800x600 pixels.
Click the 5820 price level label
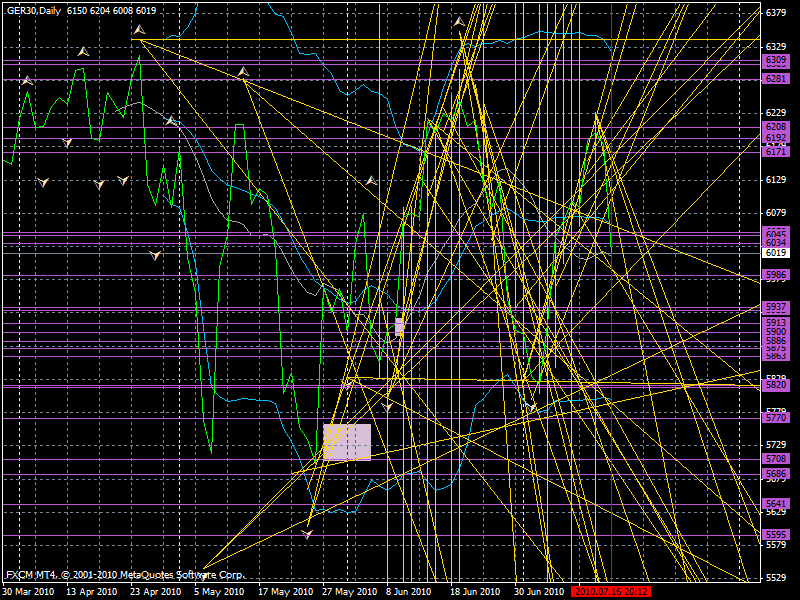[x=776, y=385]
